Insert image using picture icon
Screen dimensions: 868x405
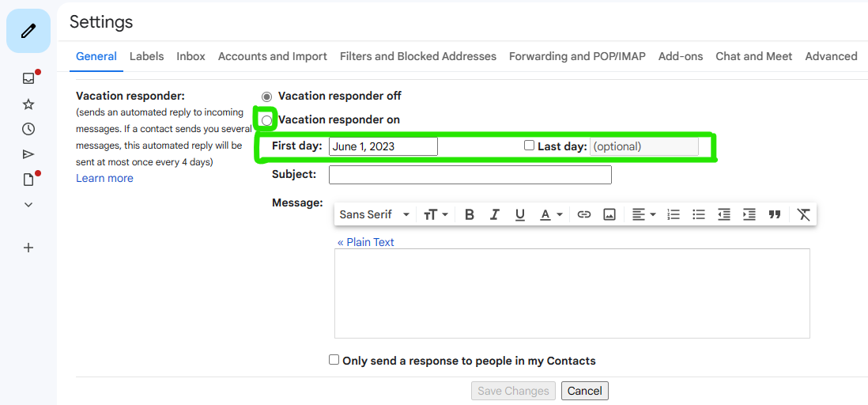[609, 214]
